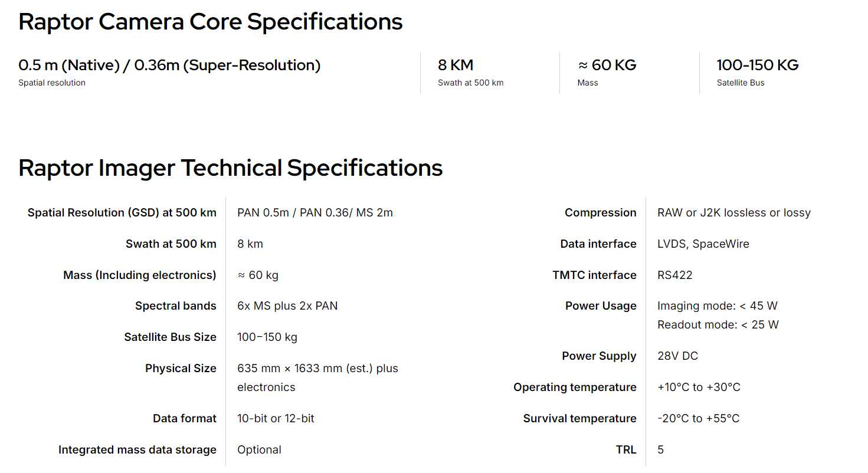Click the 28V DC power supply value
This screenshot has height=473, width=868.
[x=678, y=356]
